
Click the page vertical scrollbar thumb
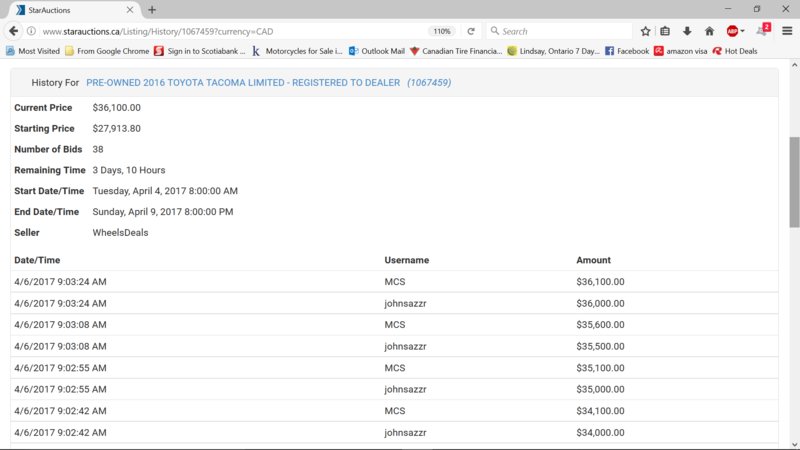794,182
